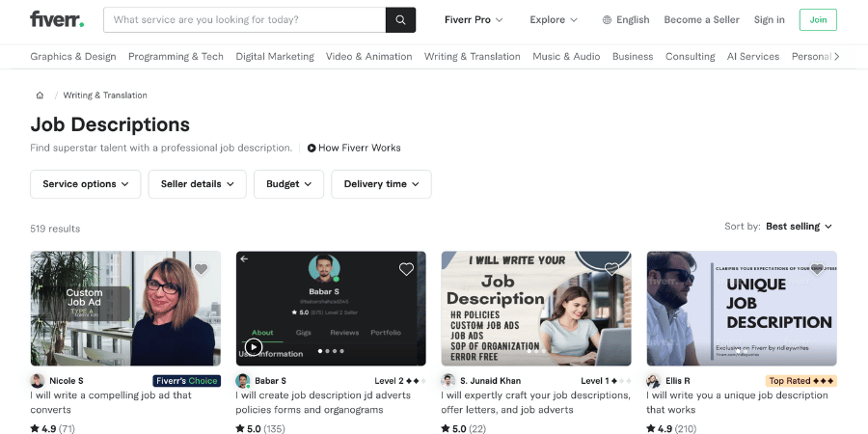Open Digital Marketing category
868x434 pixels.
click(x=275, y=57)
